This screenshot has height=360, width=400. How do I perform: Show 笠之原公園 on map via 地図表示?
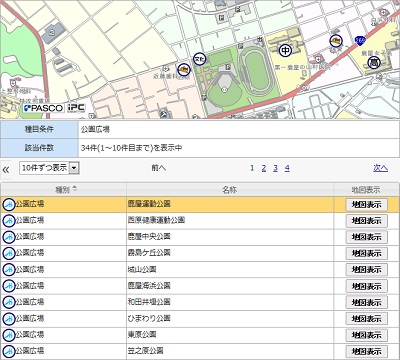pyautogui.click(x=367, y=351)
